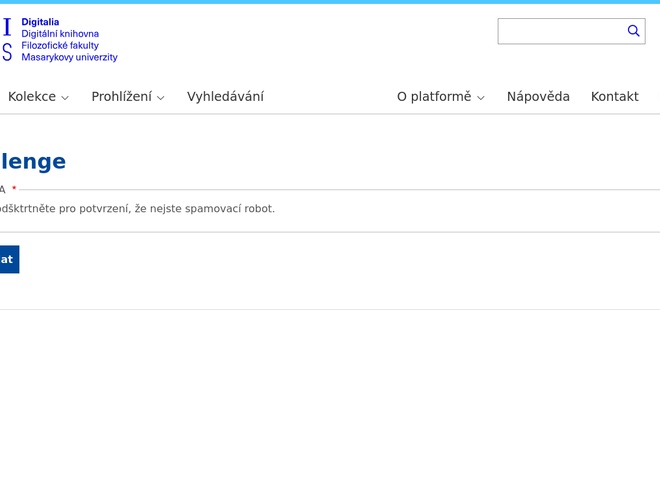660x500 pixels.
Task: Open the Prohlížení menu
Action: point(121,97)
